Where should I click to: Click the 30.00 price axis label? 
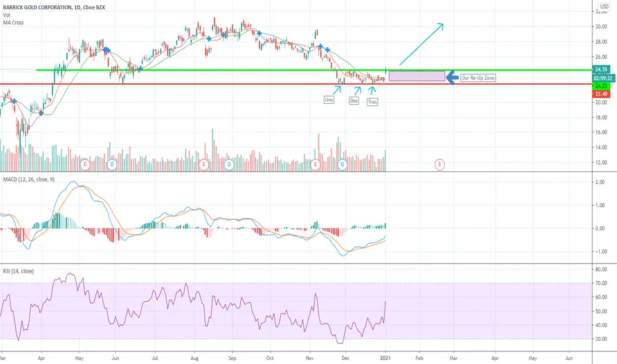[601, 26]
